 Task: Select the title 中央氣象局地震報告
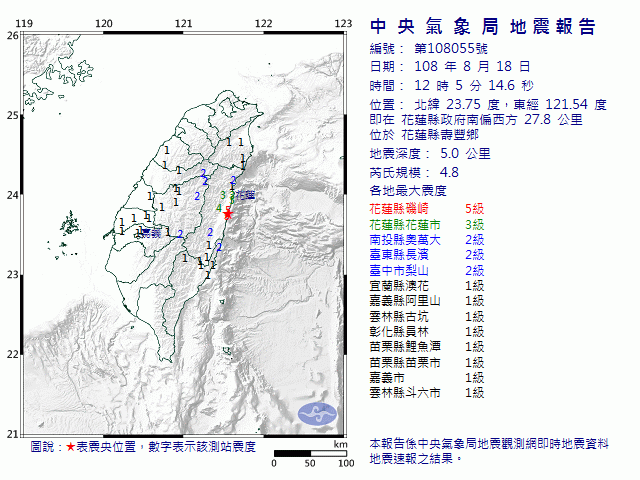[x=483, y=27]
